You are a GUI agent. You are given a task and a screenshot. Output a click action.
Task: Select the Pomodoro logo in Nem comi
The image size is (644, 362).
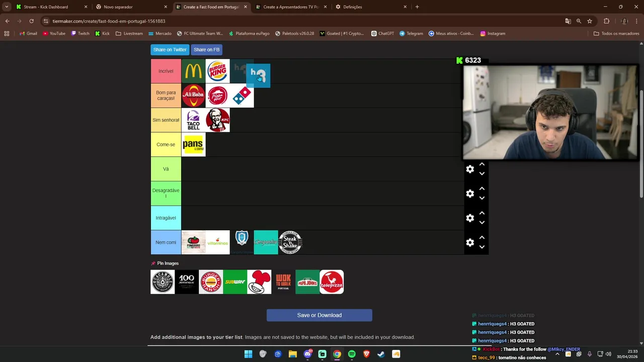(193, 242)
